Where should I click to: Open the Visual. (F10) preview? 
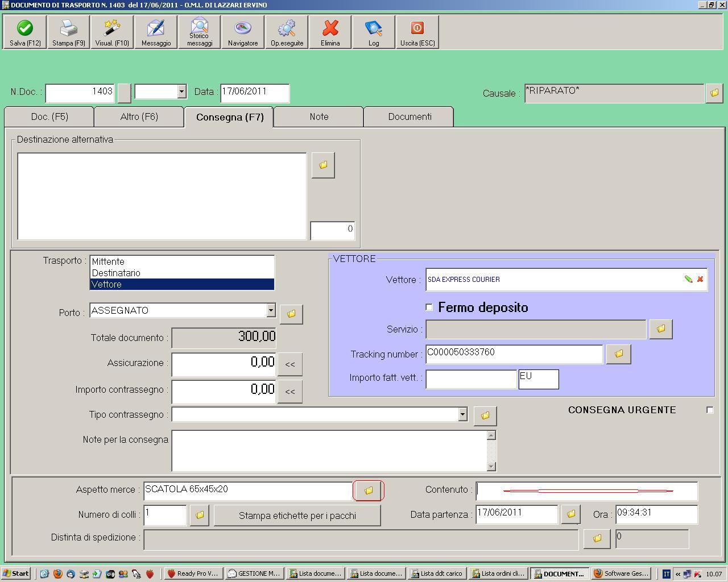(112, 32)
